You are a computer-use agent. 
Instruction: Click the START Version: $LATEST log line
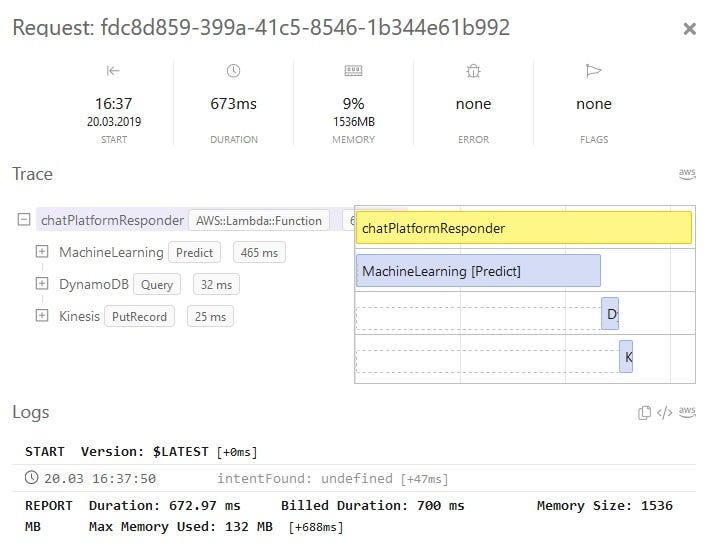(141, 451)
